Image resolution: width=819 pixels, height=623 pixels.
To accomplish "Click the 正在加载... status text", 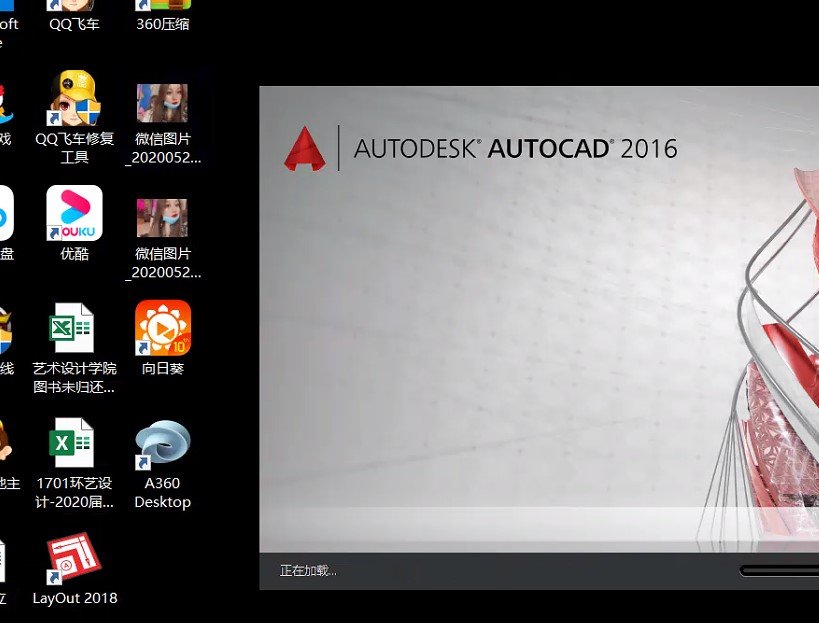I will [308, 571].
